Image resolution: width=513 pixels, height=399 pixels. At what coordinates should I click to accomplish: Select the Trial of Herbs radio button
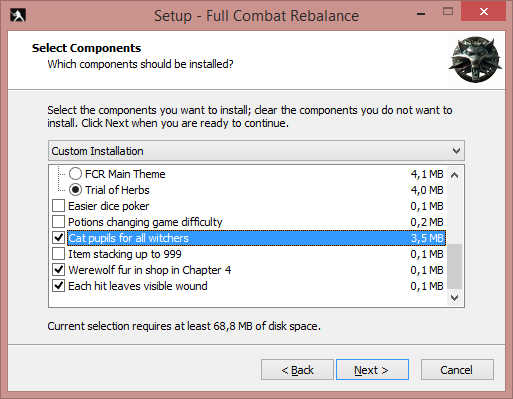pyautogui.click(x=75, y=190)
